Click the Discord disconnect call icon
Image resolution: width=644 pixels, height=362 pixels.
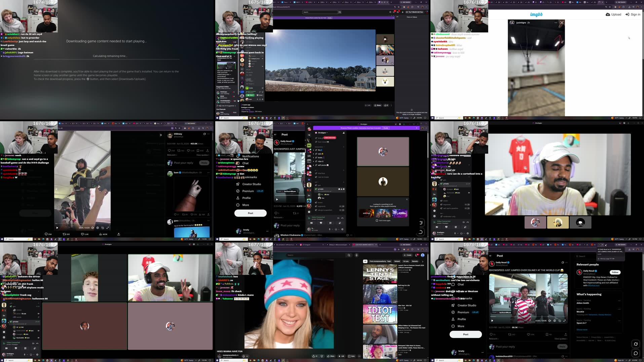click(x=342, y=218)
